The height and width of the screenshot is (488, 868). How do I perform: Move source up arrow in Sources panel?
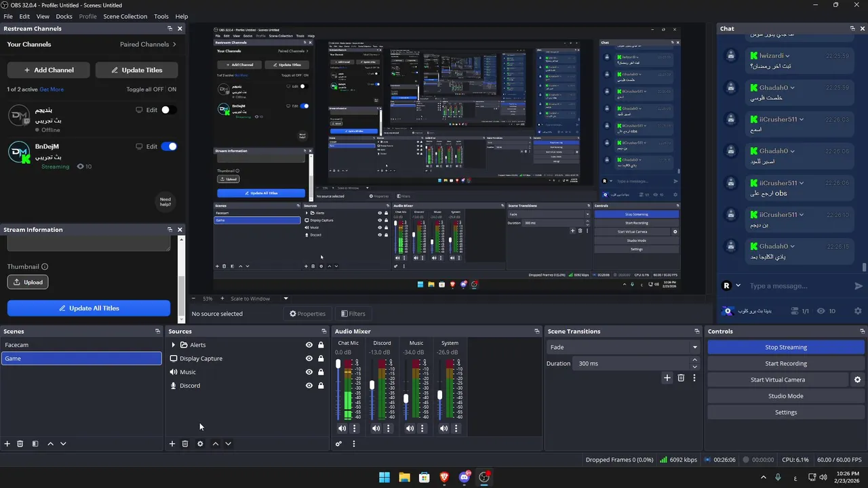[x=216, y=444]
